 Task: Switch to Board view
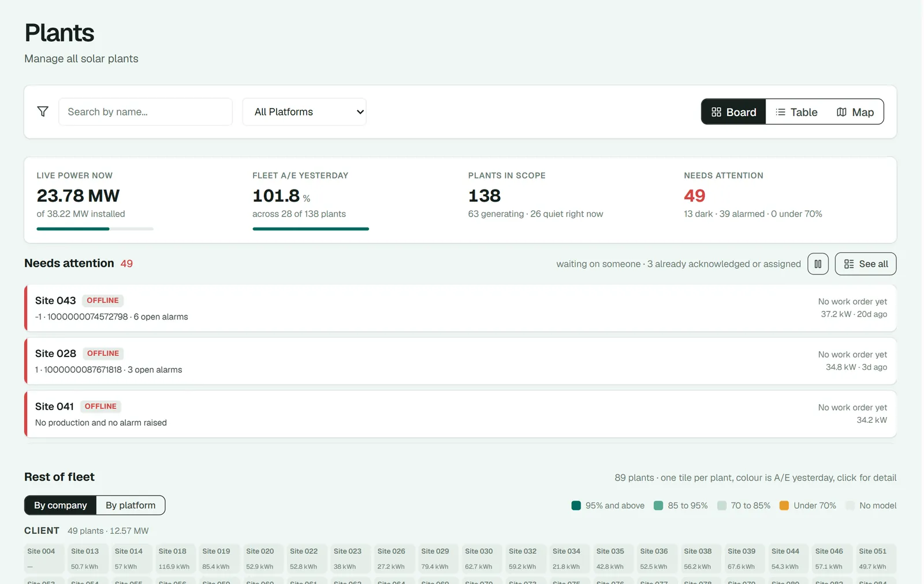point(733,112)
